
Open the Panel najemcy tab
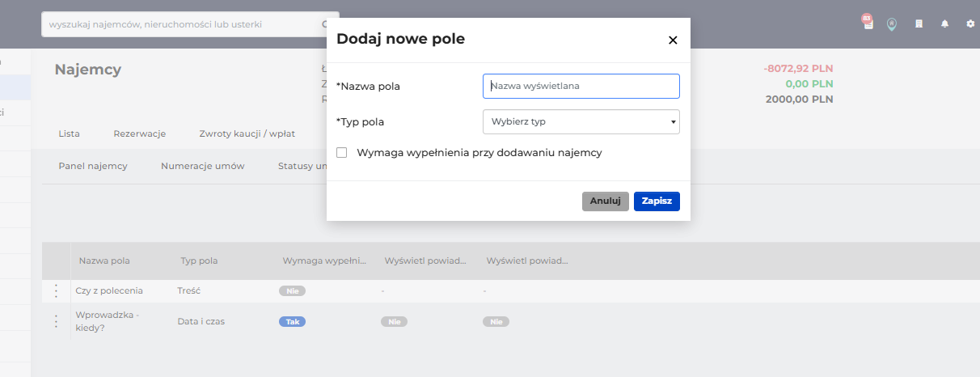[93, 166]
